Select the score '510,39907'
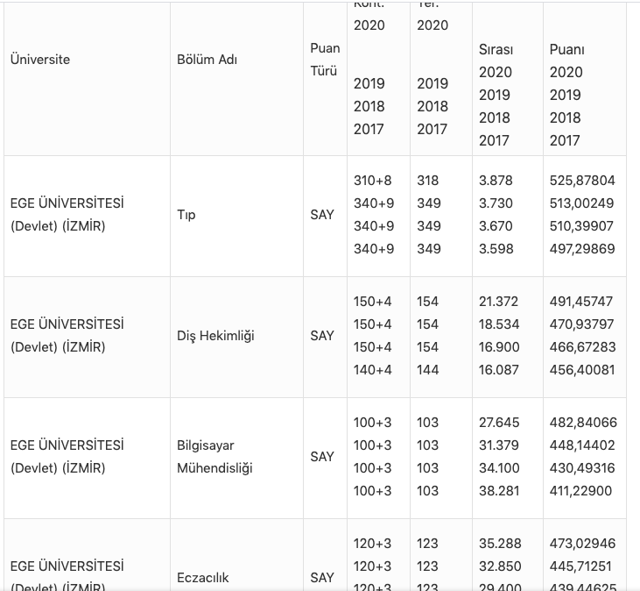Image resolution: width=640 pixels, height=591 pixels. coord(582,226)
